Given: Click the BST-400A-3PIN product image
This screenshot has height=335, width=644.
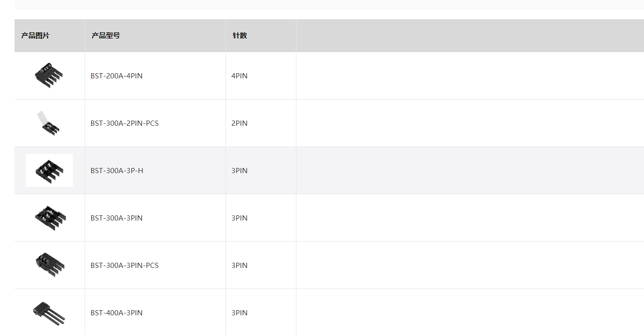Looking at the screenshot, I should (49, 313).
